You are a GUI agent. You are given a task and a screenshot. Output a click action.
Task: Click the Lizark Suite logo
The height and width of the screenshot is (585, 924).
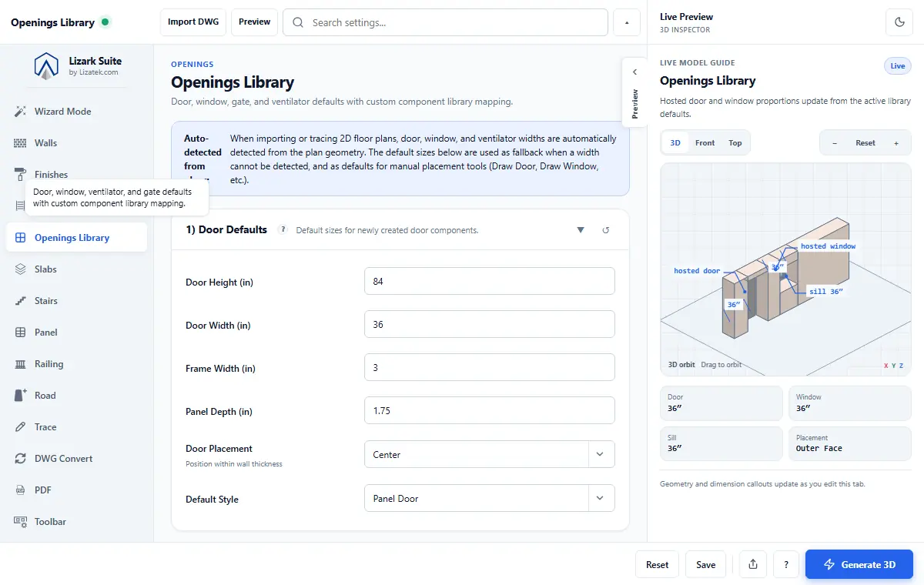tap(46, 65)
